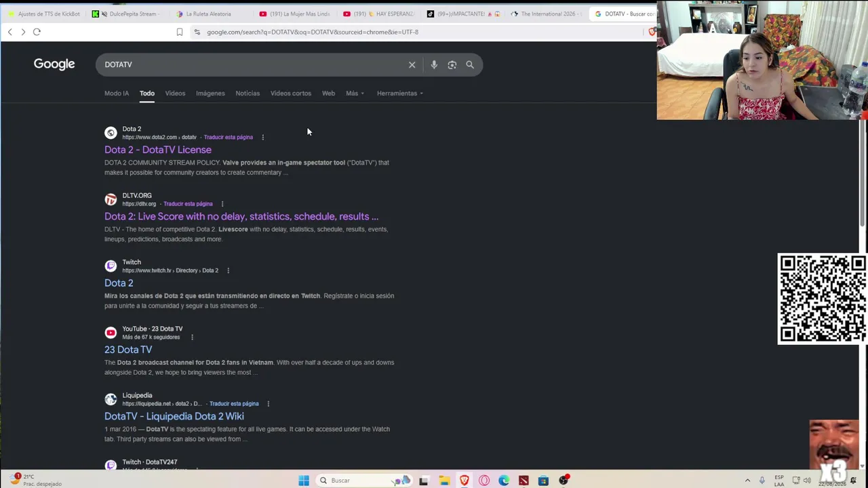Reload the current Google search page
Screen dimensions: 868x488
(37, 32)
